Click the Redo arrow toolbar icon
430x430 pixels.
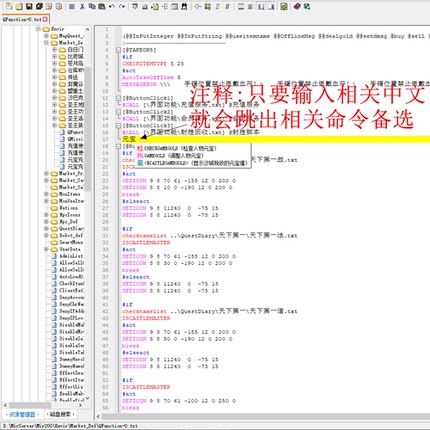[122, 6]
